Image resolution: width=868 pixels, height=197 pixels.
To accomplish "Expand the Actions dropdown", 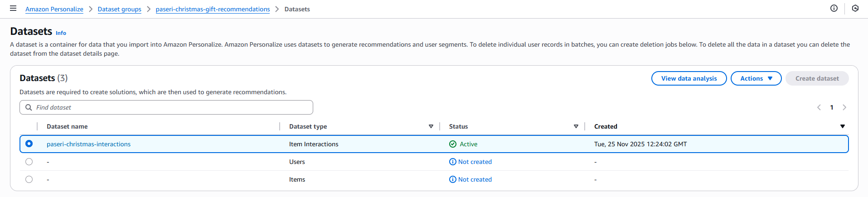I will [756, 78].
